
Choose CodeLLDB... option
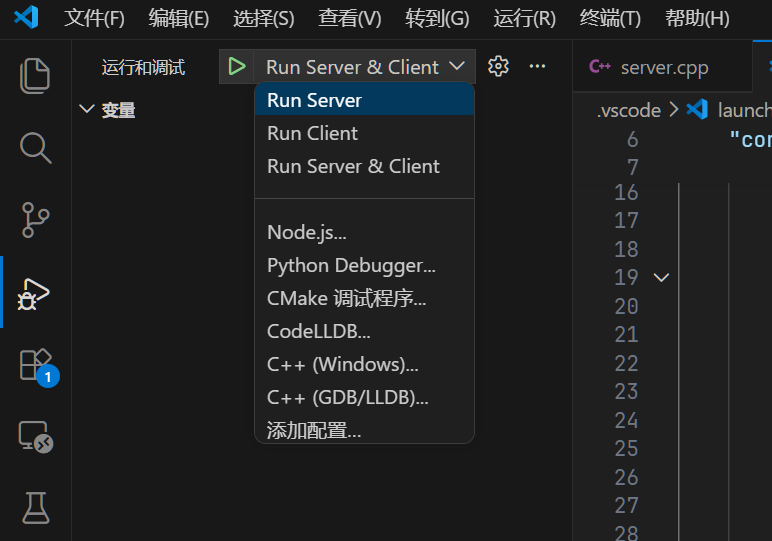pyautogui.click(x=364, y=331)
